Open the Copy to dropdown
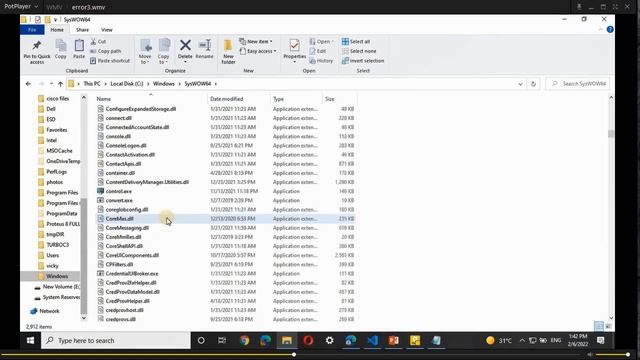 pos(164,51)
